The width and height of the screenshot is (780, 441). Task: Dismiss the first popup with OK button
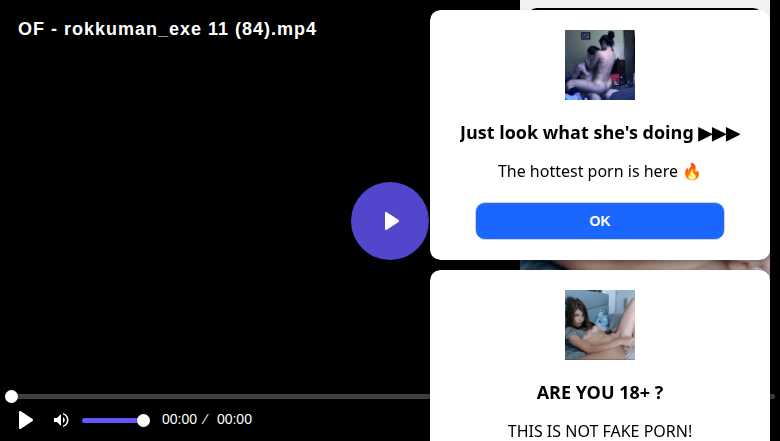click(x=599, y=221)
